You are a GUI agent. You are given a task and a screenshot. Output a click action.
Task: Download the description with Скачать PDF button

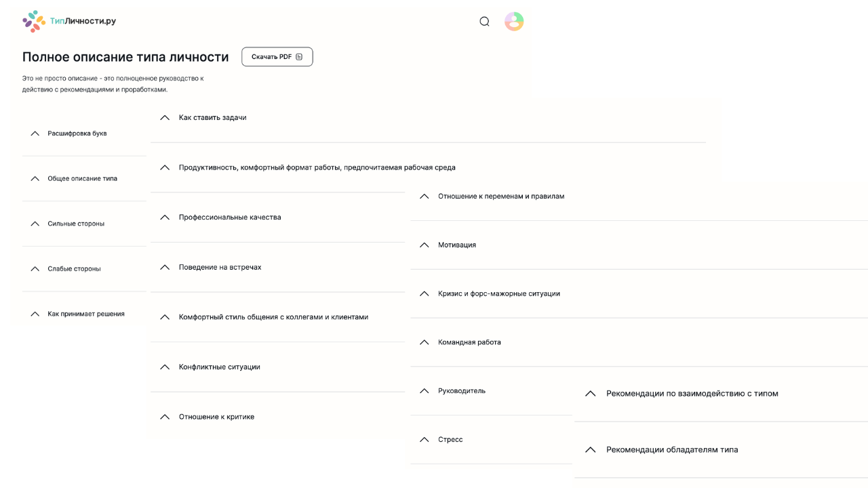(x=277, y=57)
